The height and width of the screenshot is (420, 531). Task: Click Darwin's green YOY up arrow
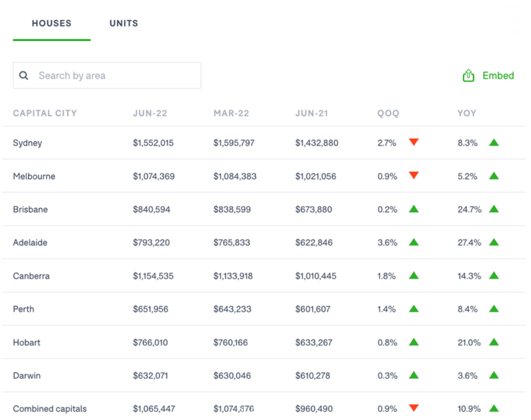click(494, 375)
